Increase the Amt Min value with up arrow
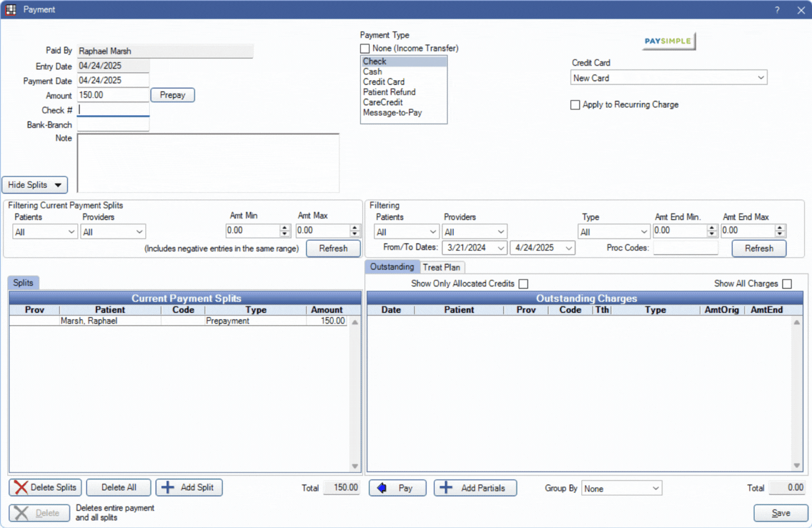Image resolution: width=812 pixels, height=528 pixels. tap(285, 228)
